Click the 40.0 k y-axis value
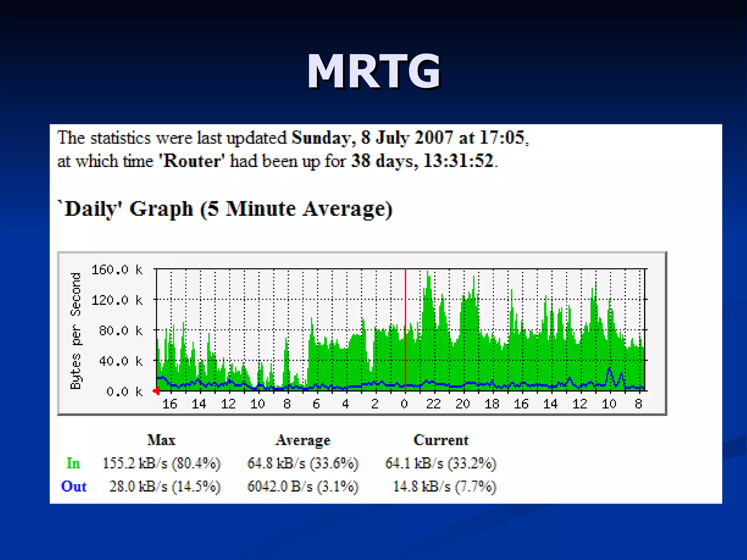Screen dimensions: 747x560 120,361
